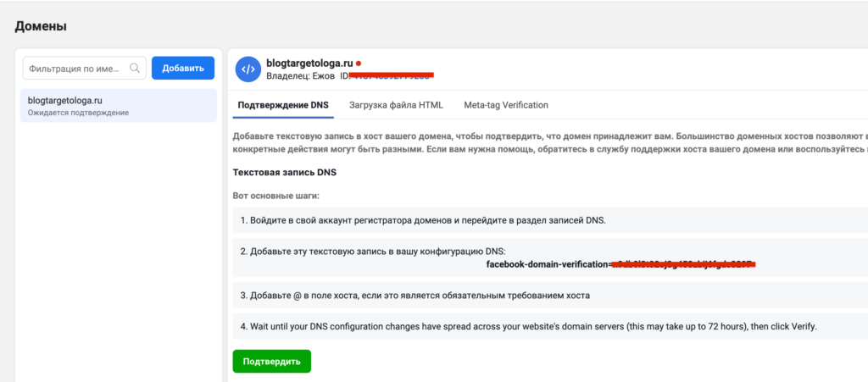Open the Подтверждение DNS tab
The width and height of the screenshot is (868, 382).
coord(283,105)
